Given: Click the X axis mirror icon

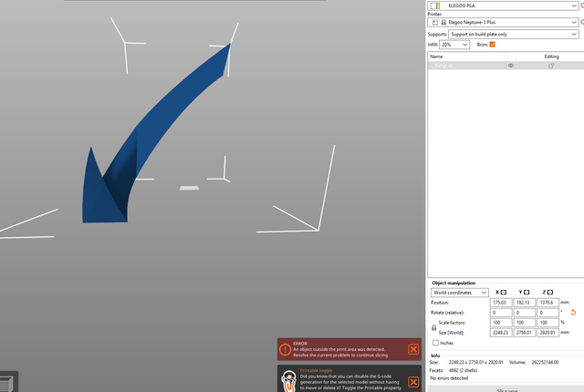Looking at the screenshot, I should pyautogui.click(x=504, y=293).
